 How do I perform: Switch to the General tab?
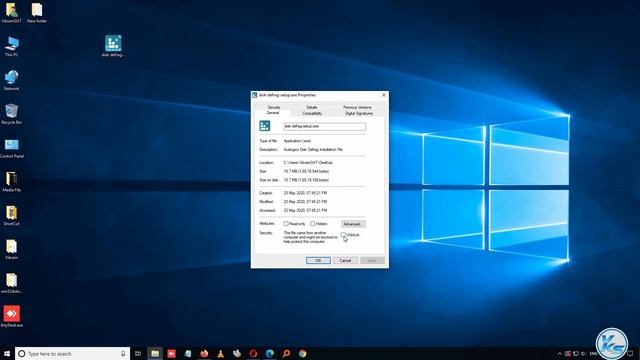coord(273,113)
